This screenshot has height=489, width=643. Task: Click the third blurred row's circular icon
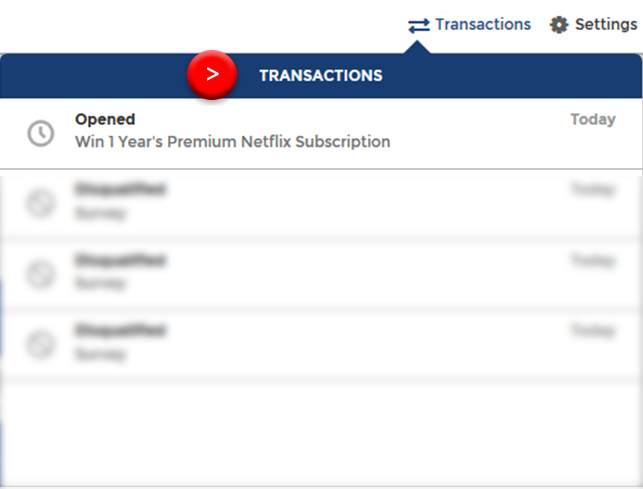[40, 344]
